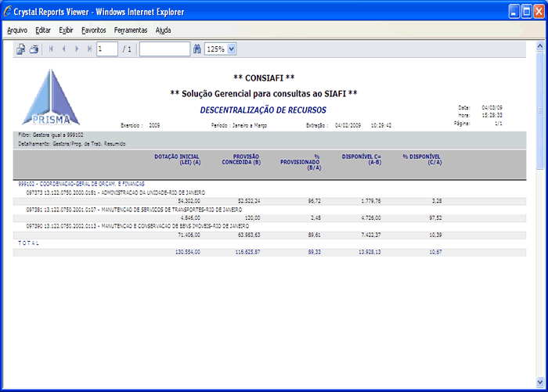This screenshot has width=548, height=392.
Task: Click the 999102 - COORDENACAO-GERAL DE ORCAM. E FINANCAS row
Action: click(81, 184)
